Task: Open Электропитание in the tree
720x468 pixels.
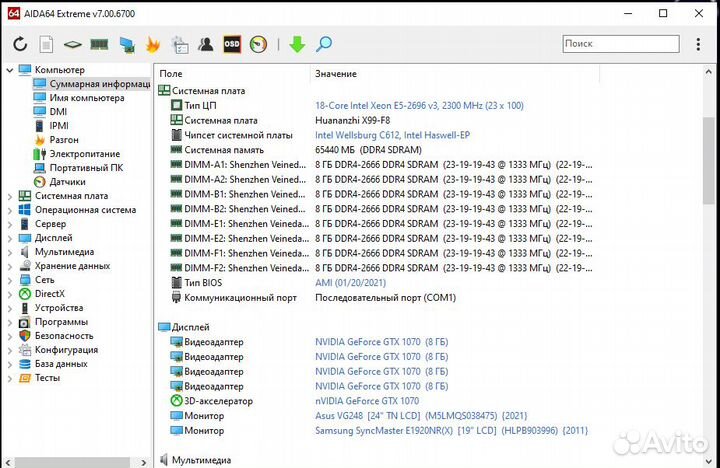Action: click(84, 154)
